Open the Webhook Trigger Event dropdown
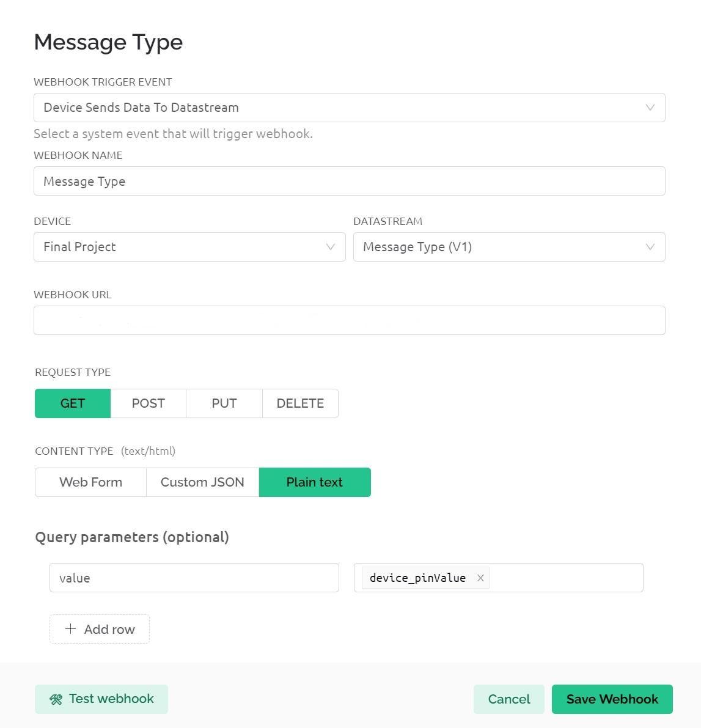 pyautogui.click(x=349, y=108)
